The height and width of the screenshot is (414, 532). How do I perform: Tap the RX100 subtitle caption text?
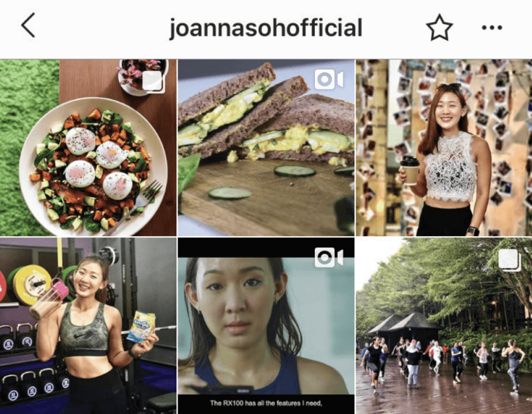[265, 403]
